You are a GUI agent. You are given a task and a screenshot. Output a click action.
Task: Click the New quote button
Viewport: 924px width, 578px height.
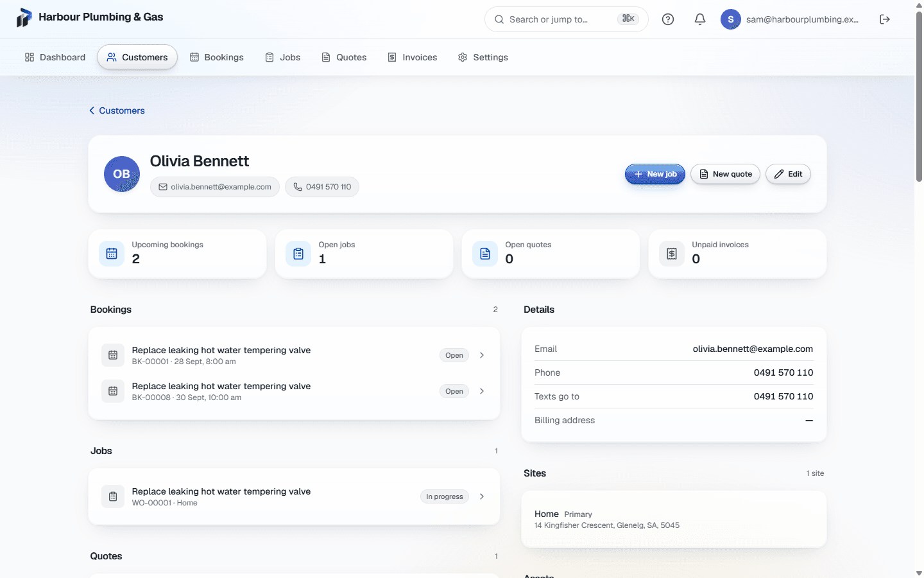coord(725,174)
